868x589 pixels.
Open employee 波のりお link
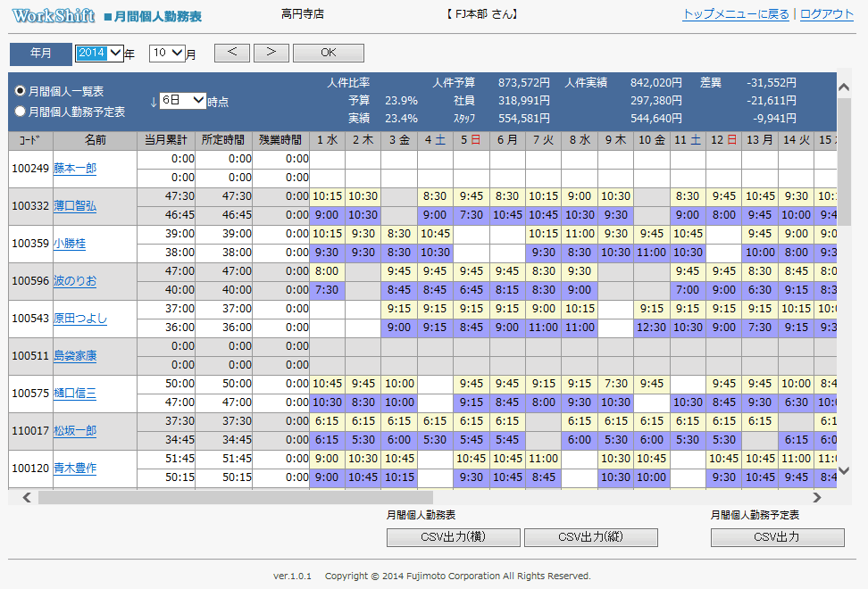click(75, 281)
